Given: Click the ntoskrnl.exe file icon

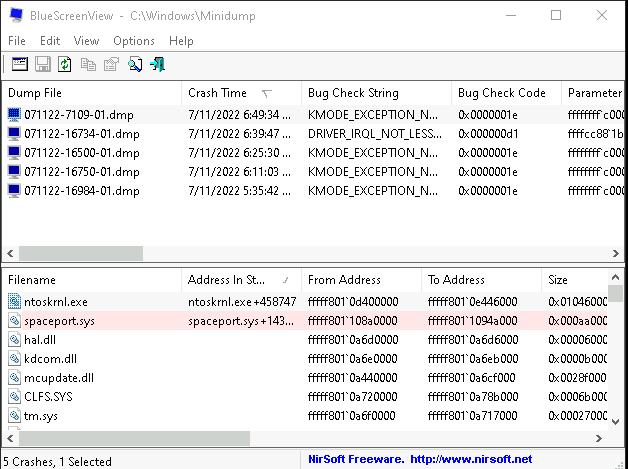Looking at the screenshot, I should [14, 301].
